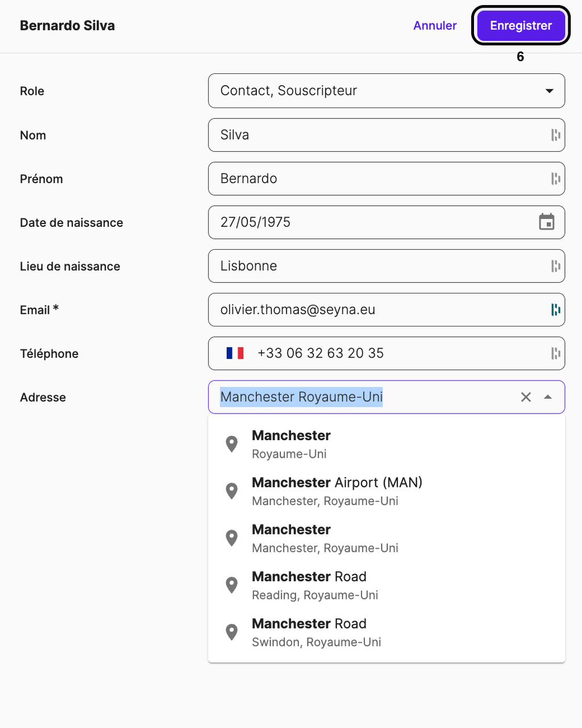Screen dimensions: 582x728
Task: Click the pin icon beside Manchester Road Reading
Action: point(231,585)
